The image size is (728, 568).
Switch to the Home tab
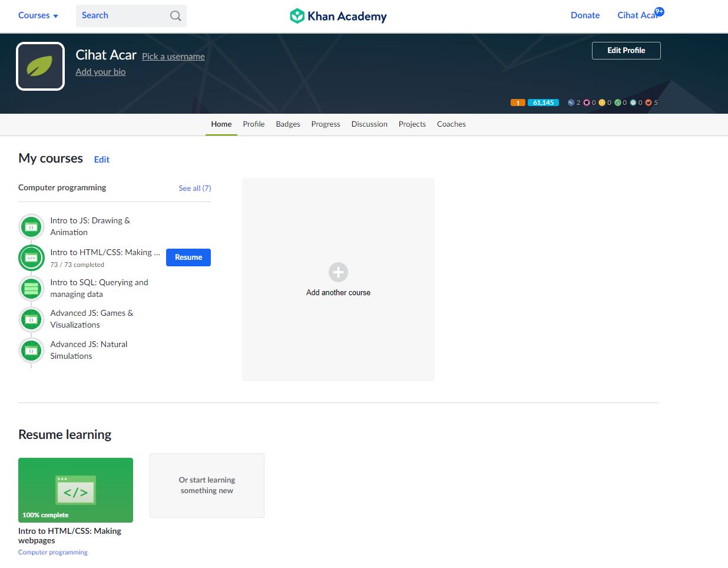pos(221,124)
